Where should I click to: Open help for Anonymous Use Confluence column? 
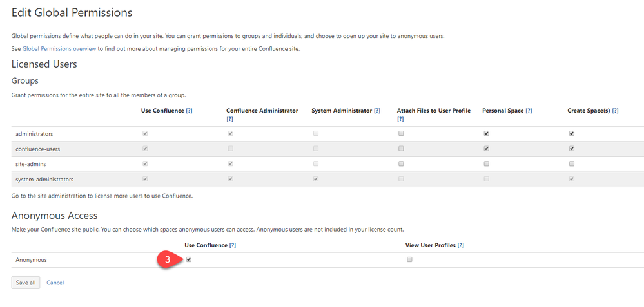tap(233, 245)
